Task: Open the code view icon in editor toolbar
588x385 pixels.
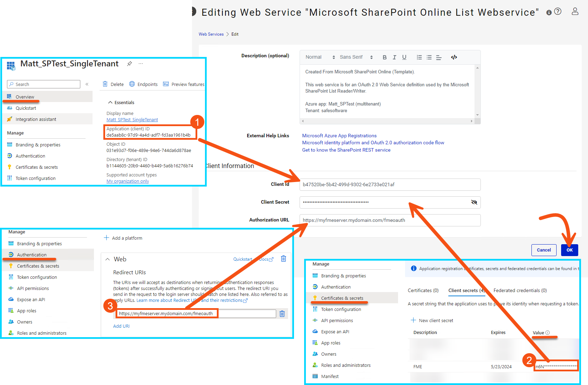Action: 454,57
